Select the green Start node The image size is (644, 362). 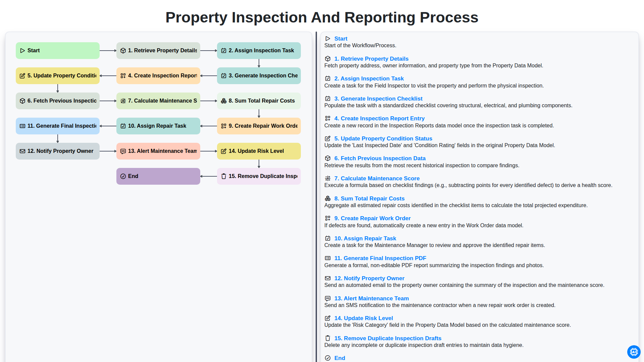pyautogui.click(x=58, y=51)
